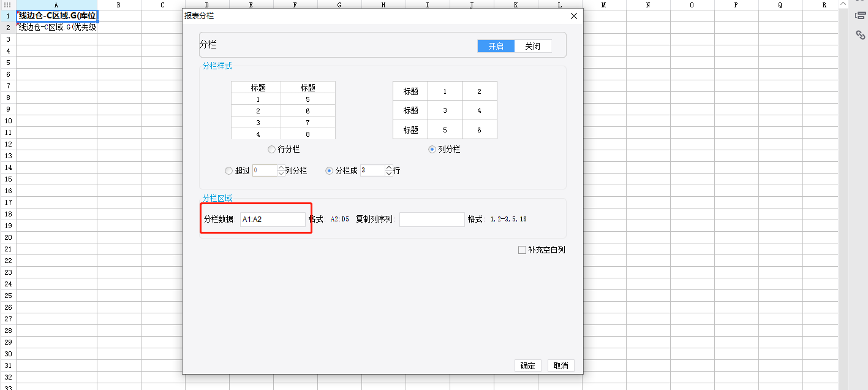Select column header C
The image size is (868, 390).
point(163,5)
